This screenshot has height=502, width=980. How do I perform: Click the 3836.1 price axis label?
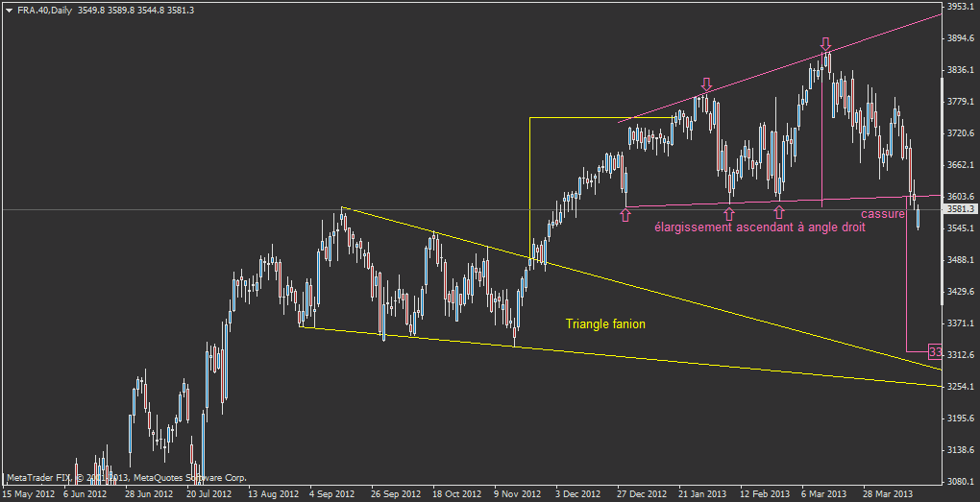[x=961, y=69]
